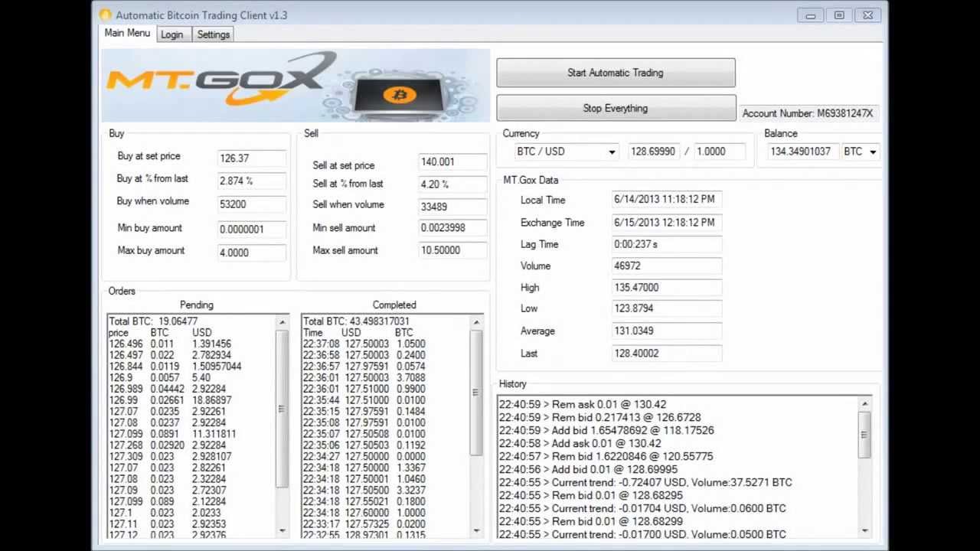
Task: Click the Local Time field
Action: (666, 199)
